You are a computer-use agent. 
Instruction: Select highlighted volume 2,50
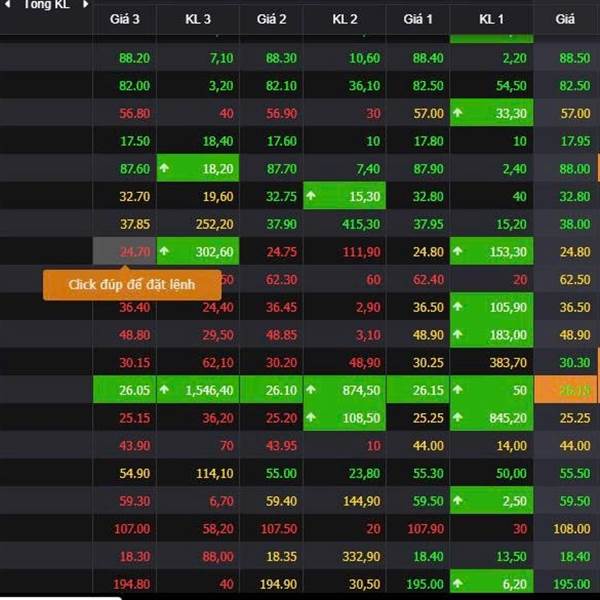tap(491, 501)
